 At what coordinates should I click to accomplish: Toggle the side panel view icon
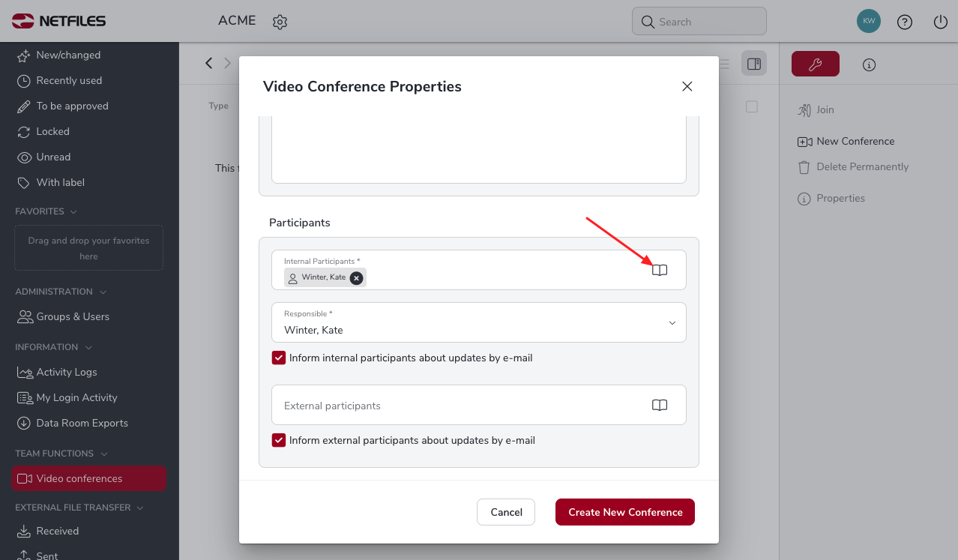(754, 64)
